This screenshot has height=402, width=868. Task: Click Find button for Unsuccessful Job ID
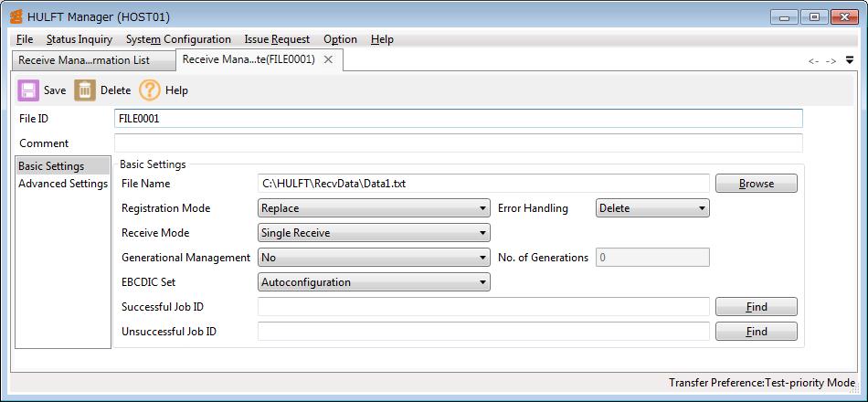pyautogui.click(x=757, y=331)
